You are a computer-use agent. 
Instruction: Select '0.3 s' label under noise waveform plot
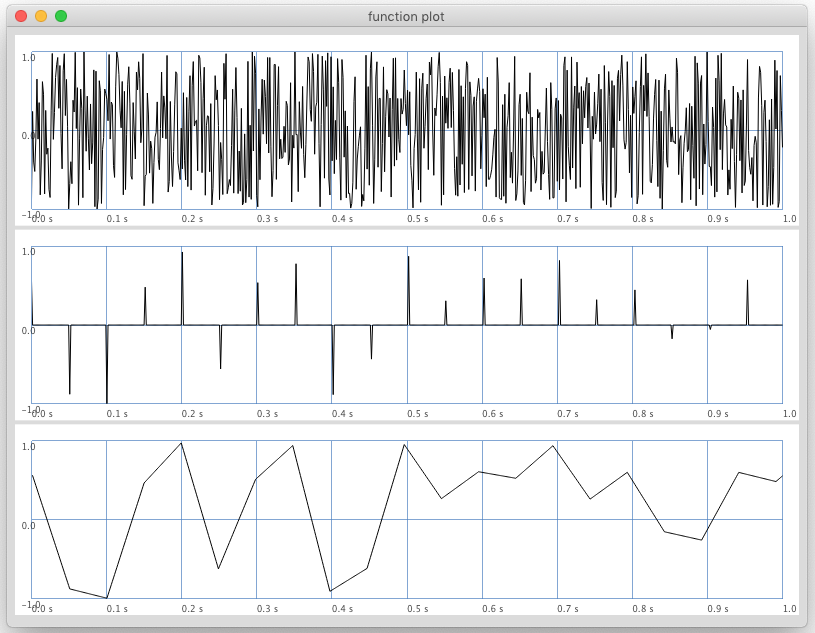[267, 219]
